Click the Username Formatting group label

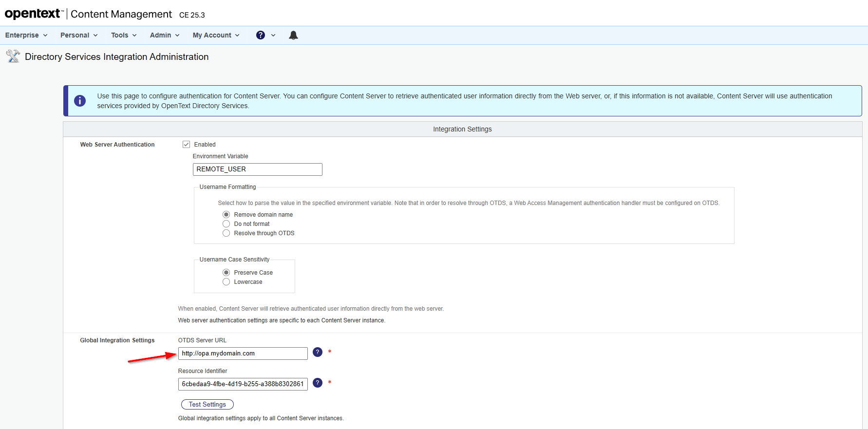click(x=227, y=187)
